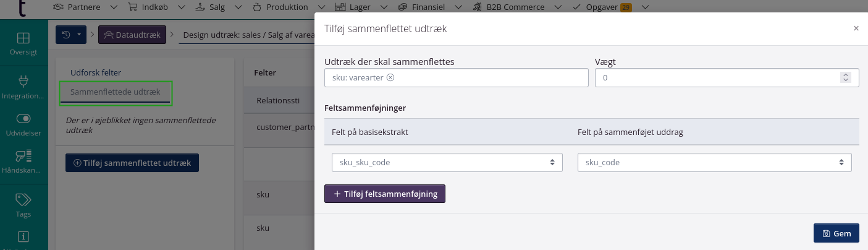
Task: Open Udvidelser toggle icon in sidebar
Action: (x=23, y=123)
